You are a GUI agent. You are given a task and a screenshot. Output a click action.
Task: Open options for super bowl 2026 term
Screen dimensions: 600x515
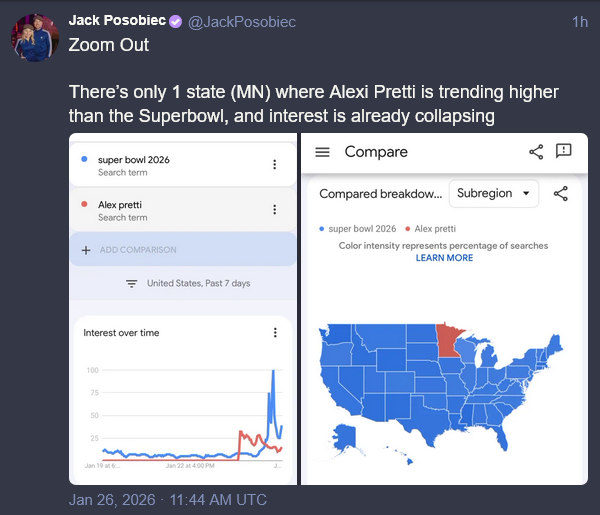point(274,165)
